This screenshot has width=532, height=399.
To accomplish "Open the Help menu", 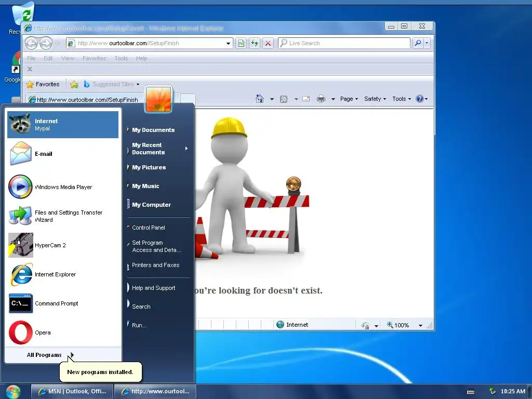I will pyautogui.click(x=142, y=58).
